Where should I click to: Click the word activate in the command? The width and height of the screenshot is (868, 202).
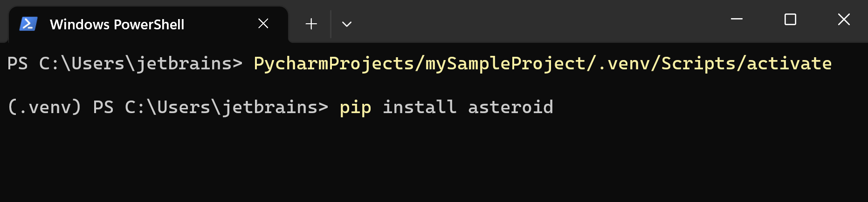coord(789,63)
